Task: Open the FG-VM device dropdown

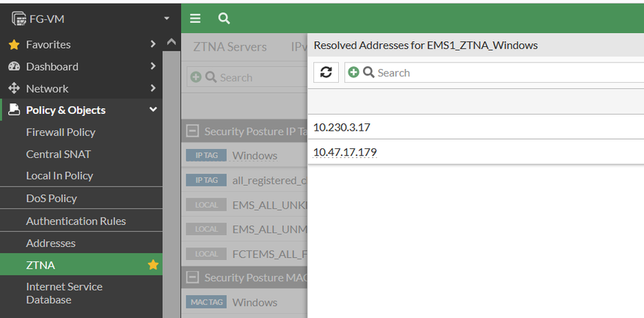Action: (167, 18)
